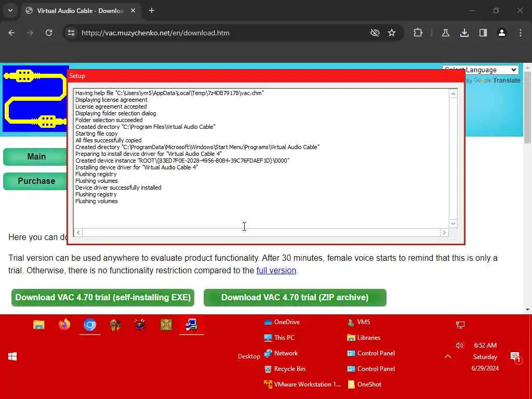Select the Virtual Audio Cable browser tab
532x399 pixels.
click(79, 10)
